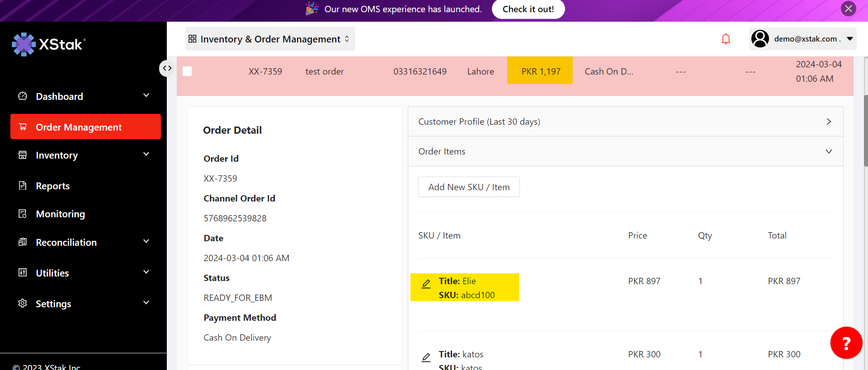Select the XX-7359 order row checkbox

pos(187,71)
